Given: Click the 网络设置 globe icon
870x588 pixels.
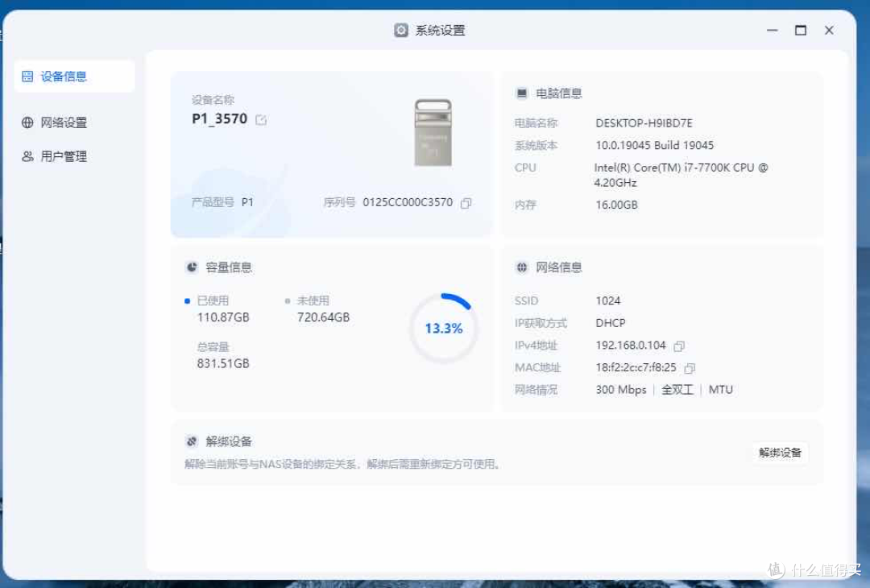Looking at the screenshot, I should [x=27, y=122].
